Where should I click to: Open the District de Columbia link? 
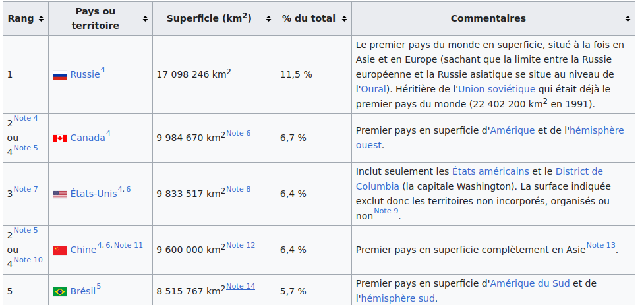479,179
